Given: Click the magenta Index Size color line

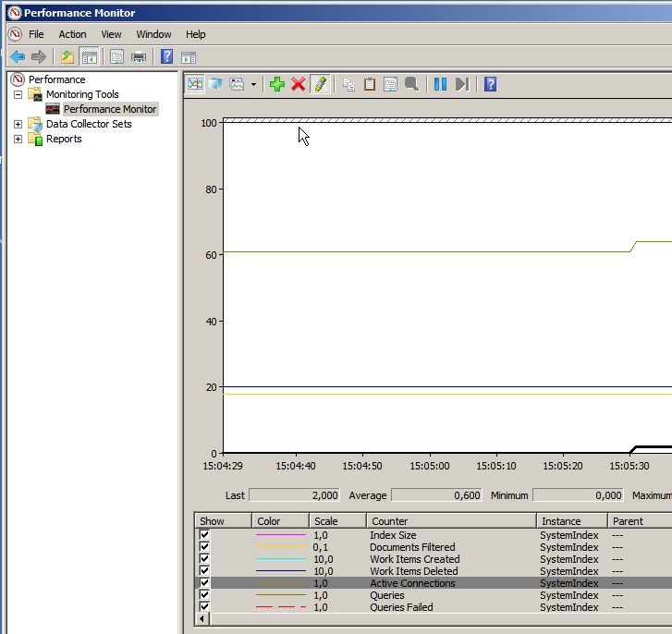Looking at the screenshot, I should pos(280,535).
